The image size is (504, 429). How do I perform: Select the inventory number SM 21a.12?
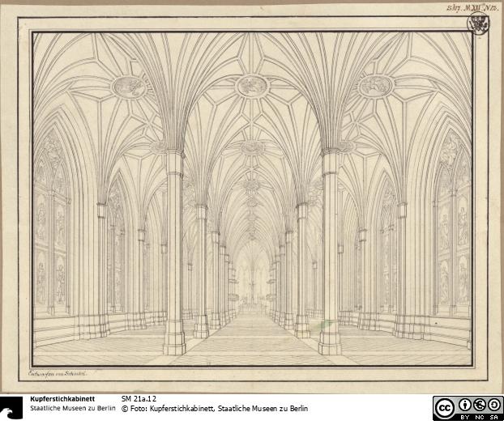click(139, 399)
